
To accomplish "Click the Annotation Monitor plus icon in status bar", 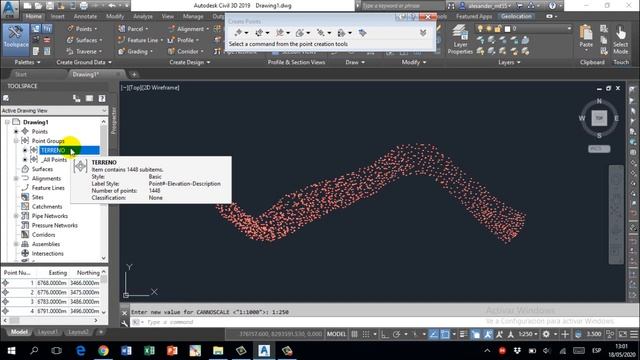I will click(565, 334).
